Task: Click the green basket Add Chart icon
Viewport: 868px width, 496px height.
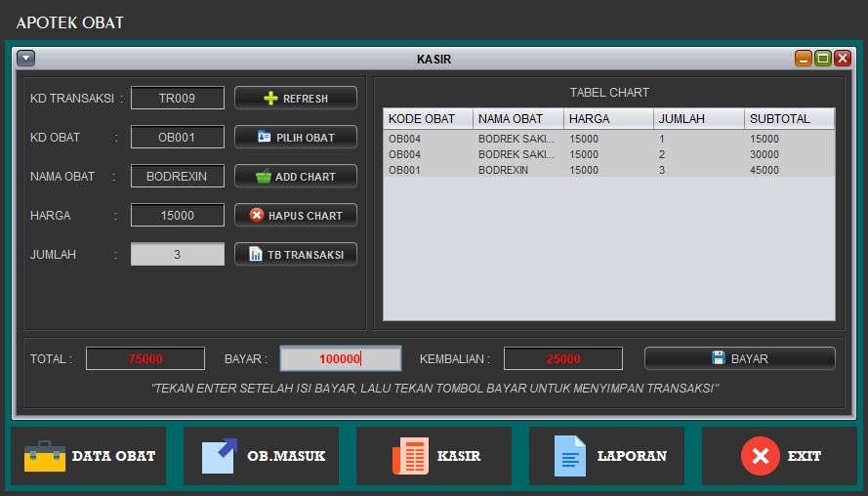Action: click(263, 177)
